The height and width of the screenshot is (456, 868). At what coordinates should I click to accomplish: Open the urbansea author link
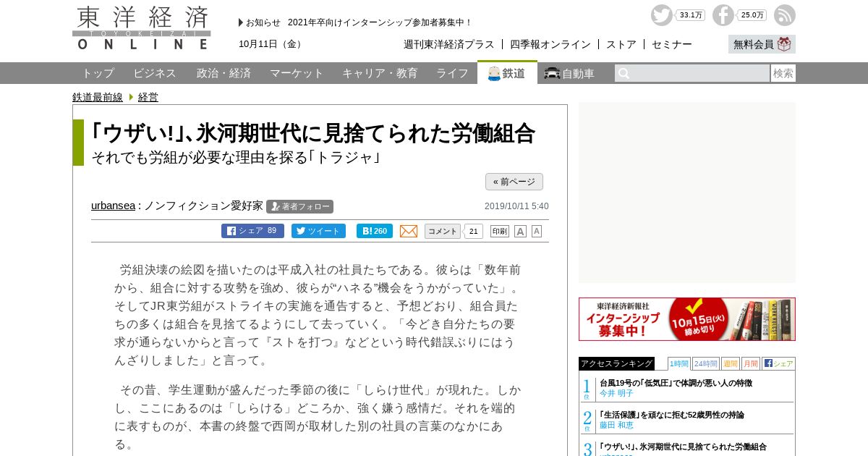pos(113,206)
